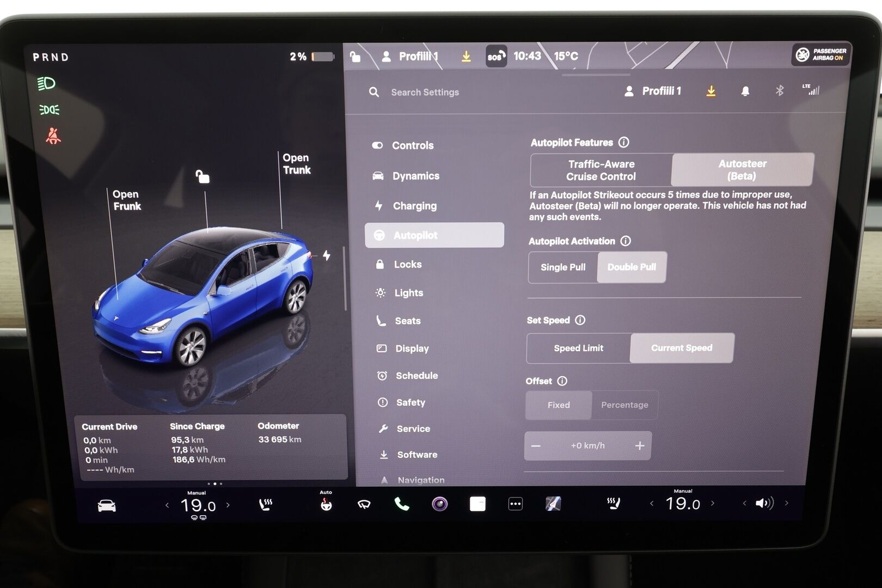Click the left chevron beside the volume icon
Viewport: 882px width, 588px height.
click(745, 504)
